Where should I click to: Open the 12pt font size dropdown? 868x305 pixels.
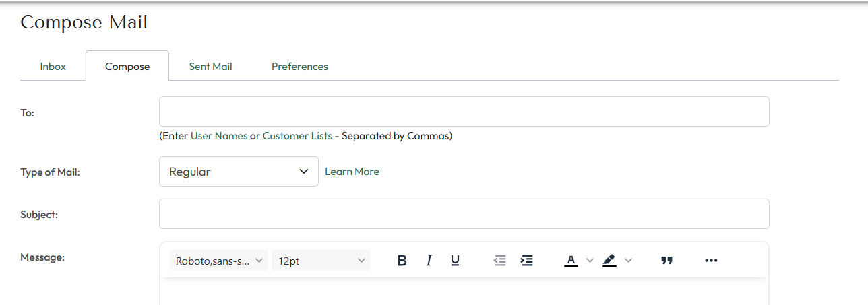[x=321, y=261]
